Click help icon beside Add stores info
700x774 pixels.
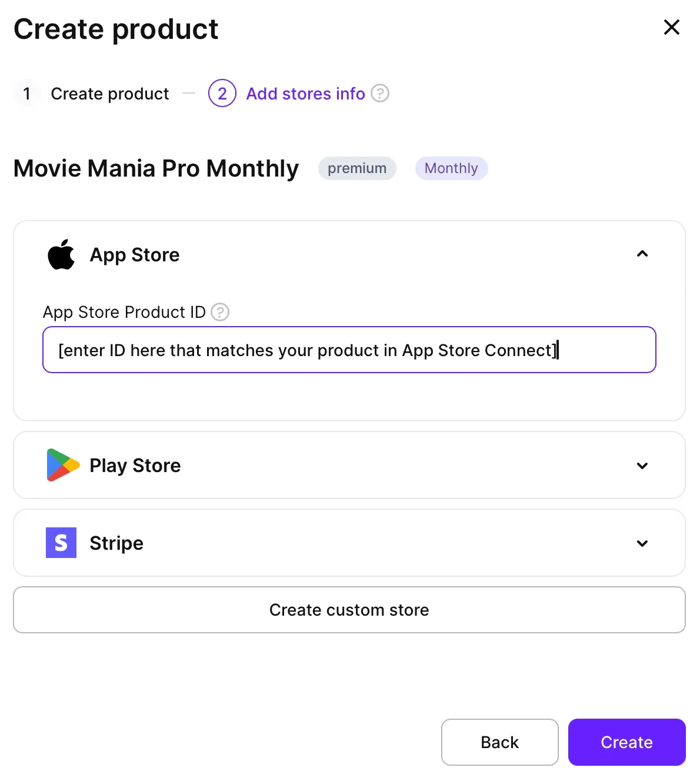pyautogui.click(x=380, y=94)
